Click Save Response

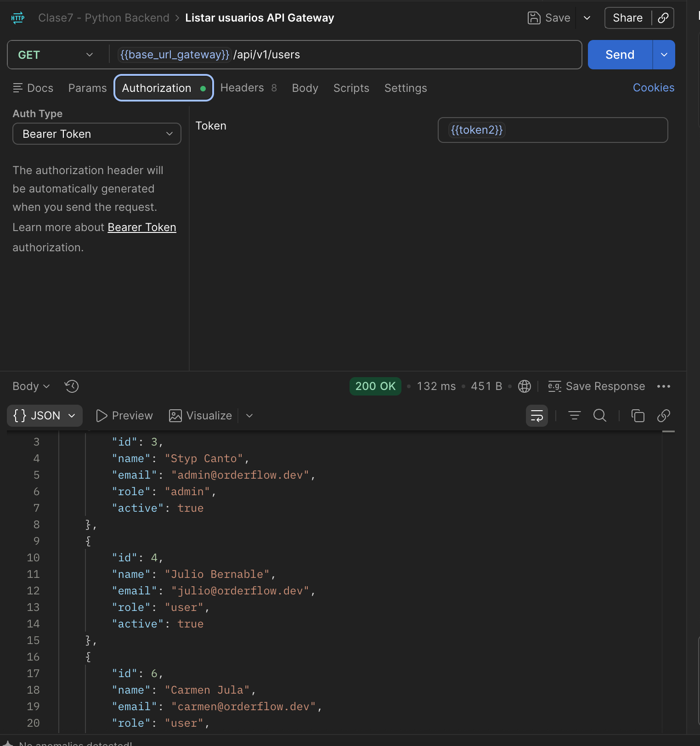pos(597,386)
